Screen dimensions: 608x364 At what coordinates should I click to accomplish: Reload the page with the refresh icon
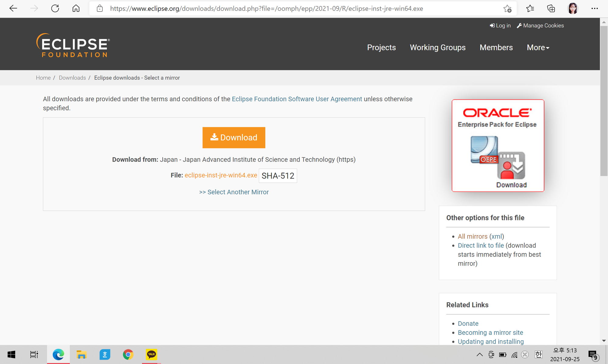pos(55,9)
